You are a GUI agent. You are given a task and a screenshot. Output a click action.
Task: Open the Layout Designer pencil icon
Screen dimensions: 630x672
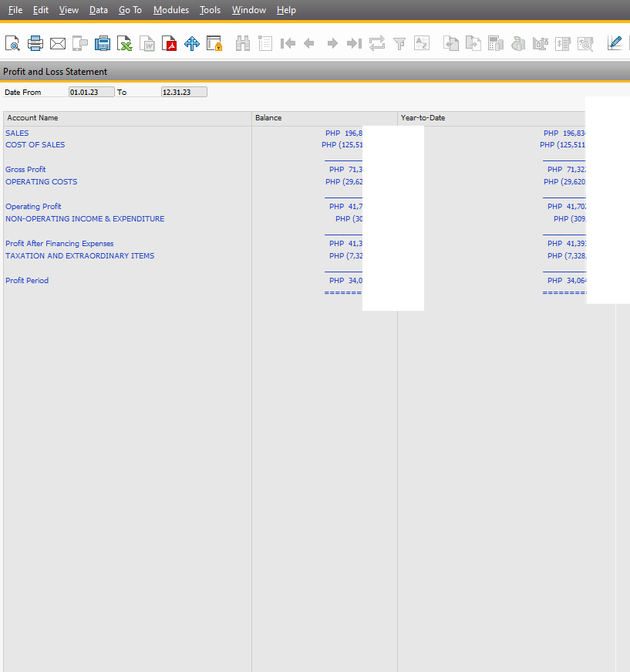615,43
